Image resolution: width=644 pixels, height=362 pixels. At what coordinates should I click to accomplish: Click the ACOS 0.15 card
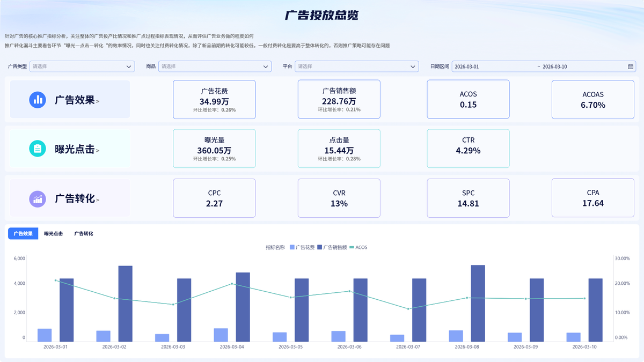click(468, 99)
